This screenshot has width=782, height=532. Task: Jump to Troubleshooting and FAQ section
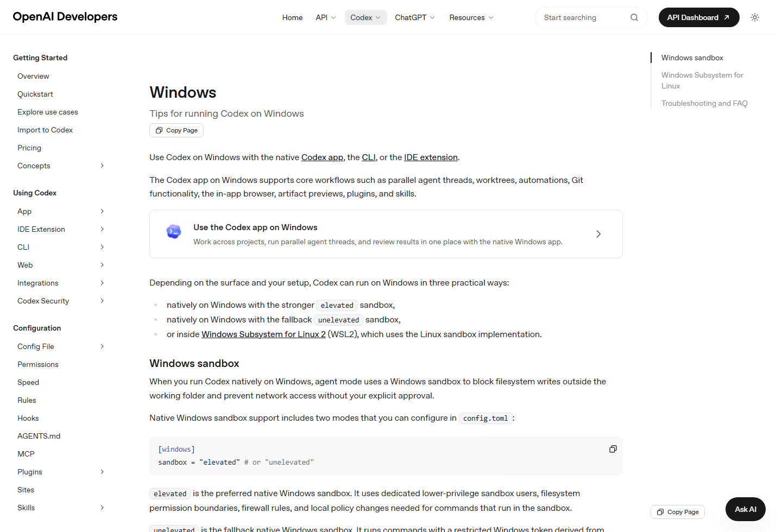704,103
